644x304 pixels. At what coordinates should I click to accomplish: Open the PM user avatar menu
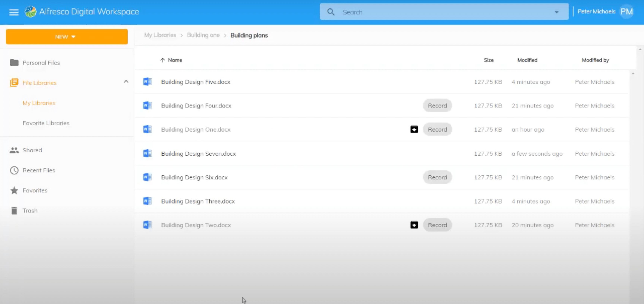626,12
